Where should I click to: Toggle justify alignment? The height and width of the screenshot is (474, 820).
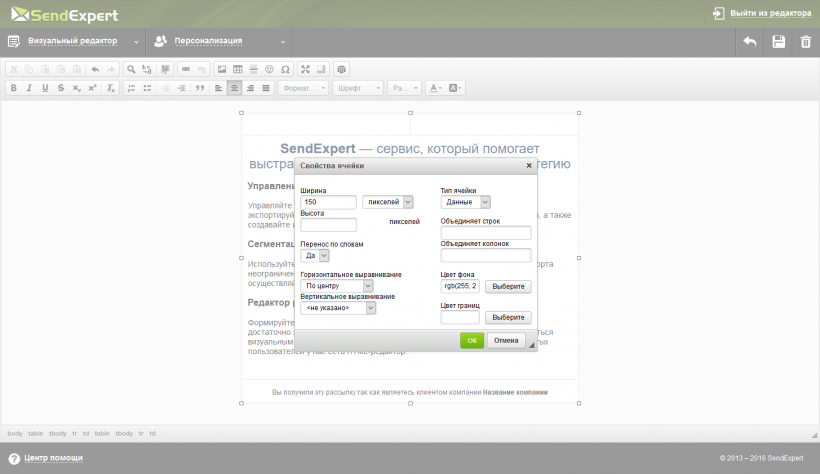click(x=266, y=88)
